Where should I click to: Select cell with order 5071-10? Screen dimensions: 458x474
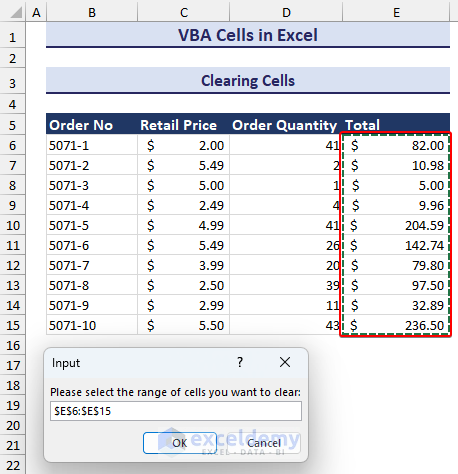(x=92, y=325)
